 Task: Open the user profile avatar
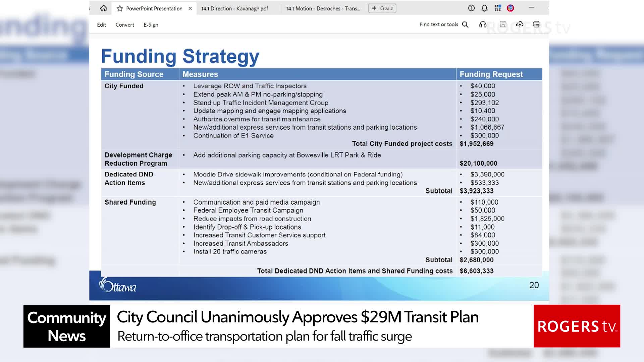[x=511, y=8]
